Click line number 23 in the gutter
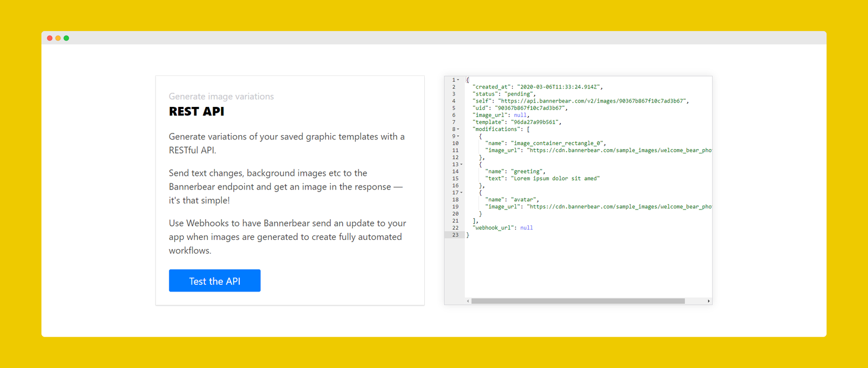This screenshot has width=868, height=368. point(455,235)
